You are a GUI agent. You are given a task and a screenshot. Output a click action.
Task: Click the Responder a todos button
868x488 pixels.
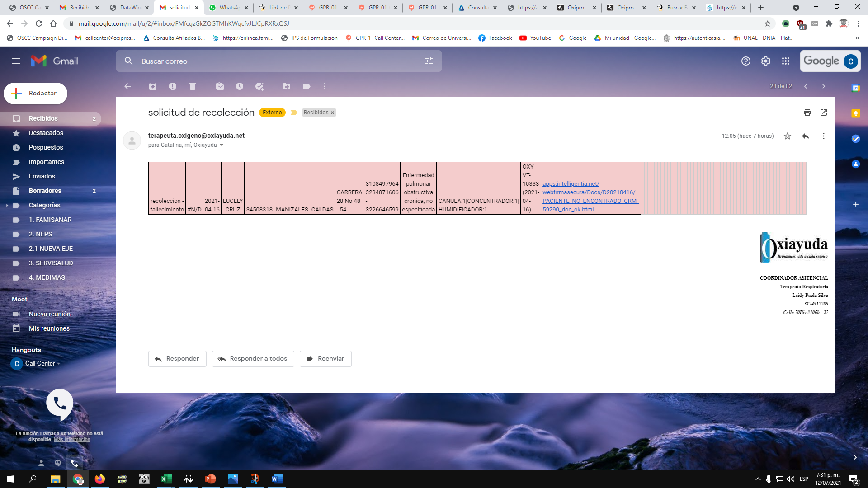pos(253,359)
